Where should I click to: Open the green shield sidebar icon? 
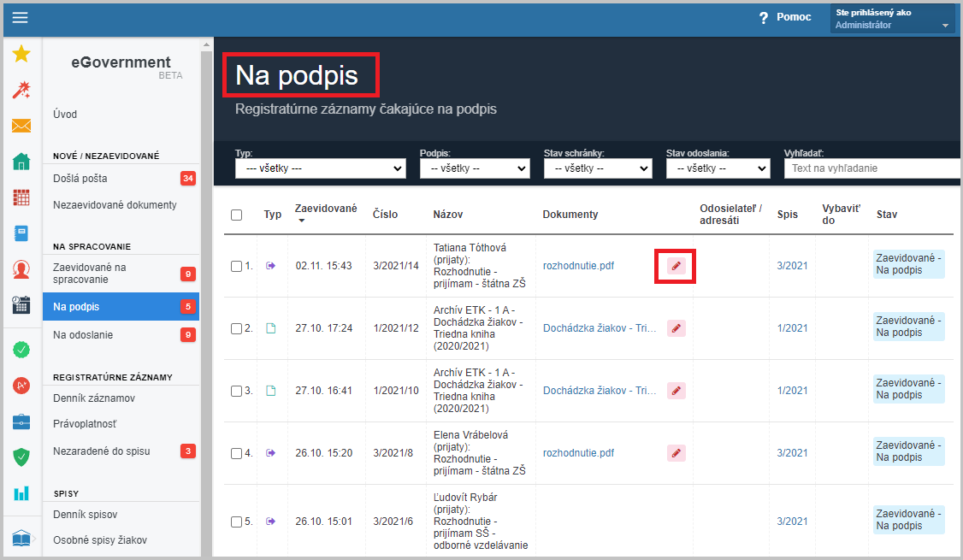click(21, 457)
